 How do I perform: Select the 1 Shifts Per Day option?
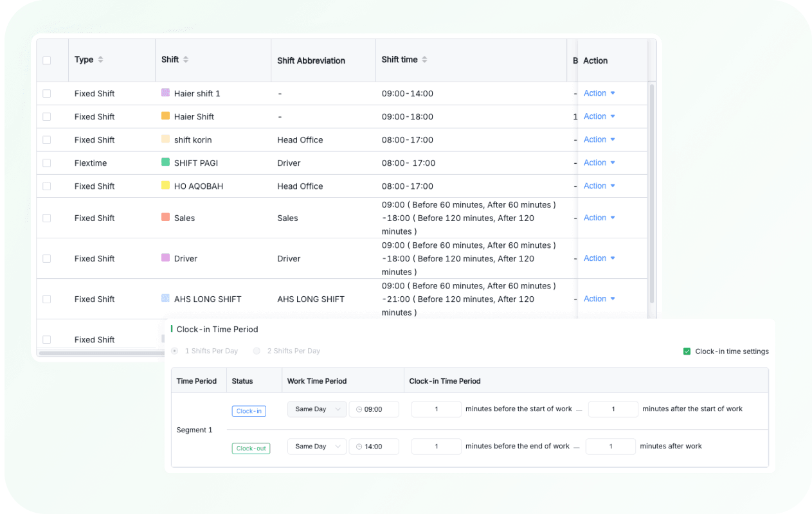[174, 351]
